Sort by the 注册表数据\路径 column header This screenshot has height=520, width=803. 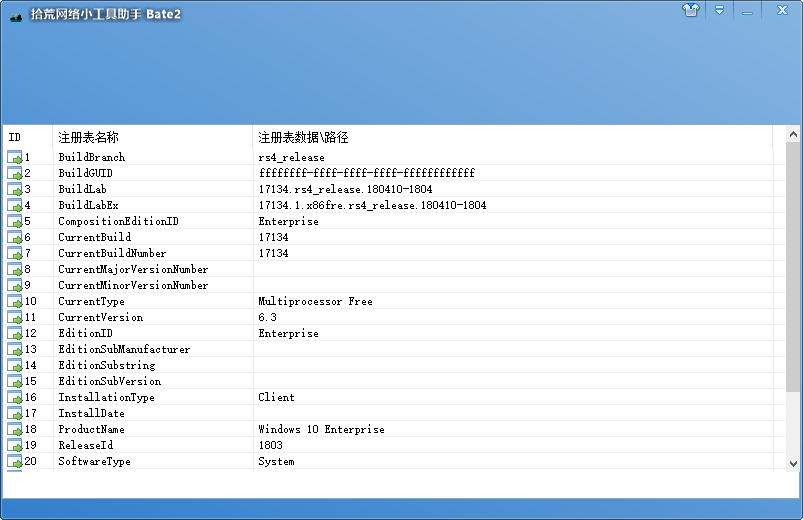(x=513, y=137)
